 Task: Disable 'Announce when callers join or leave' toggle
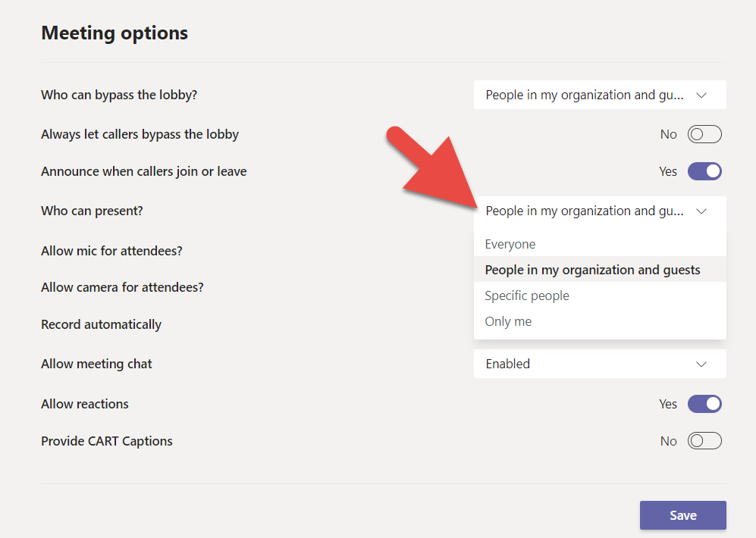coord(704,171)
